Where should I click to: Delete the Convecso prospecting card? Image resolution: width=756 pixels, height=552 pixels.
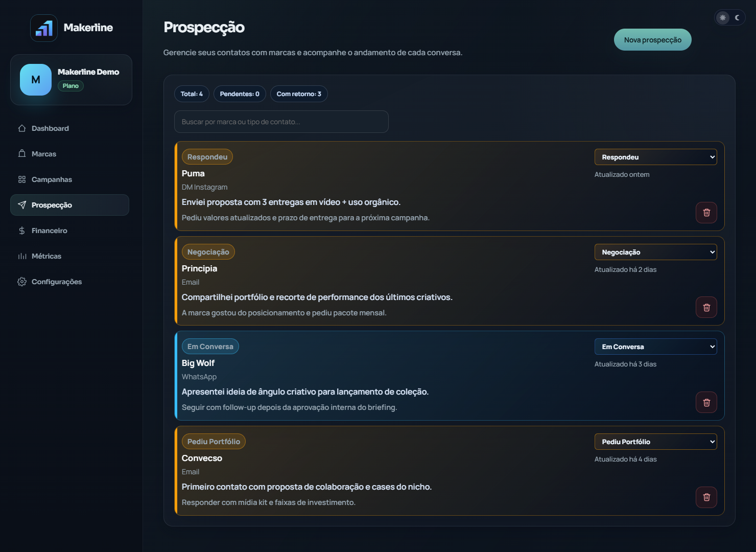click(x=706, y=497)
